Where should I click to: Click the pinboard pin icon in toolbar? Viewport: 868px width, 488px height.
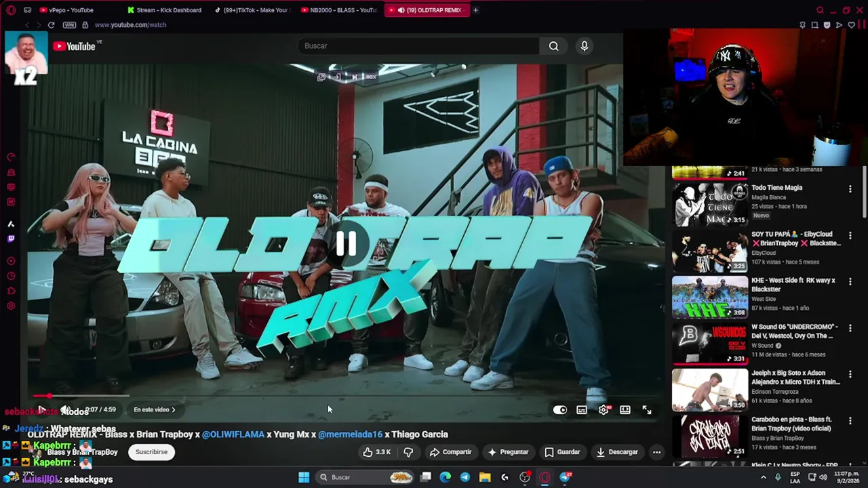803,25
